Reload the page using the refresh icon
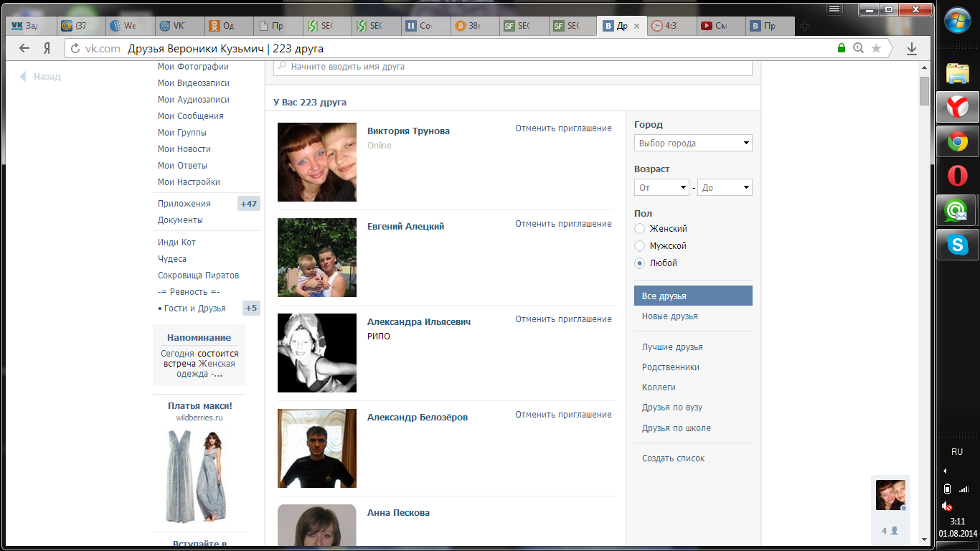The image size is (980, 551). 75,49
